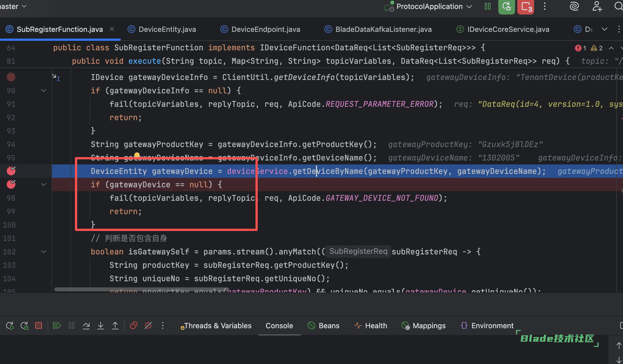Open View Breakpoints double-circle icon

(x=134, y=326)
